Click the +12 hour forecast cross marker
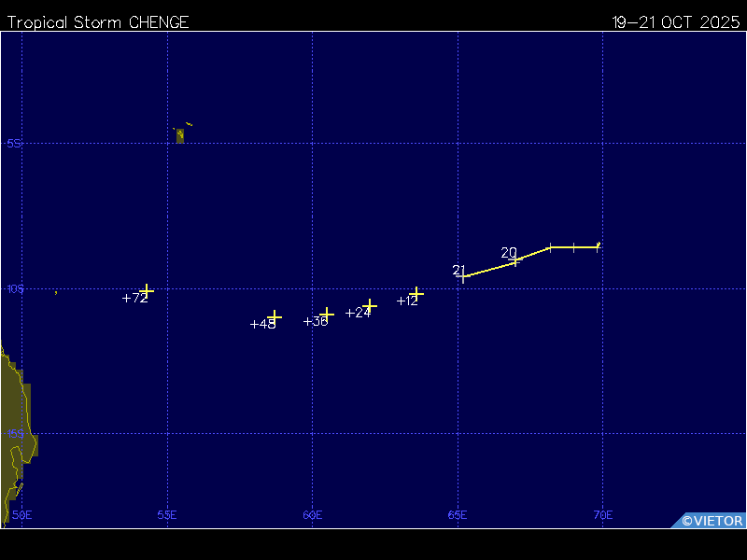The width and height of the screenshot is (747, 560). click(416, 293)
